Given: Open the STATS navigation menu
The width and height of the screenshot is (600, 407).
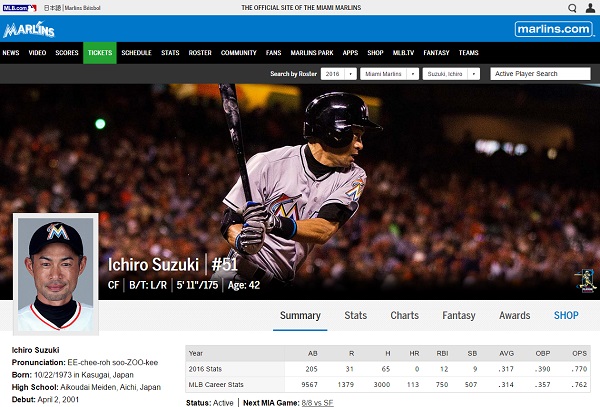Looking at the screenshot, I should point(170,53).
